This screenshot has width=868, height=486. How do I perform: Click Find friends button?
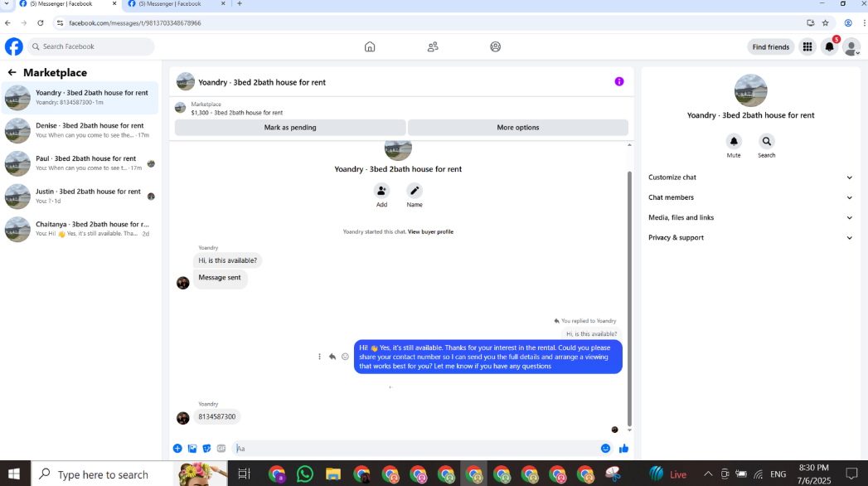[770, 47]
